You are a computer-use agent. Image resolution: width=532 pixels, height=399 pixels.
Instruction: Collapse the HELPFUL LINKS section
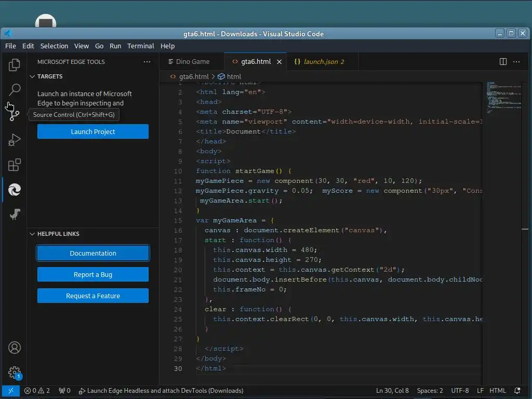[x=32, y=234]
